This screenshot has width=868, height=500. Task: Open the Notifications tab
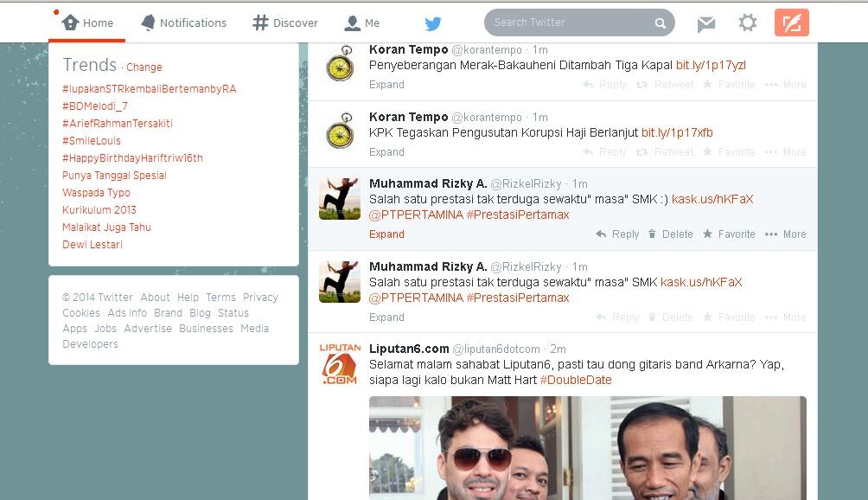coord(184,22)
